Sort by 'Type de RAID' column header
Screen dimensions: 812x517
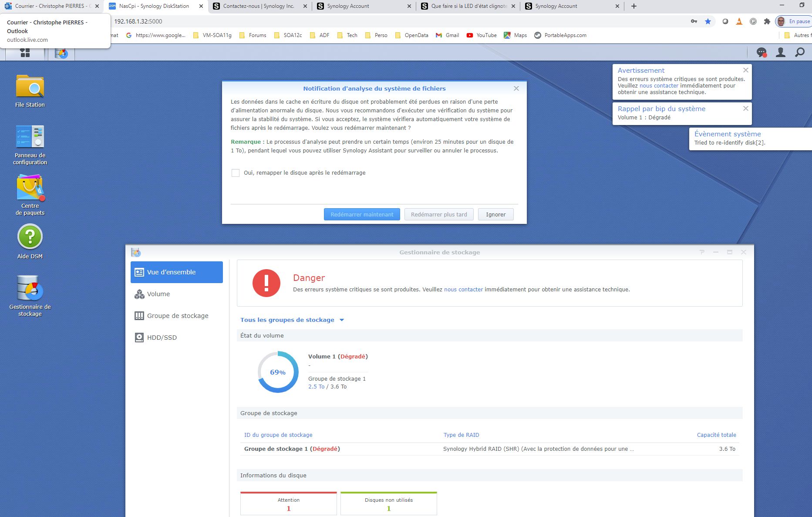pos(461,435)
